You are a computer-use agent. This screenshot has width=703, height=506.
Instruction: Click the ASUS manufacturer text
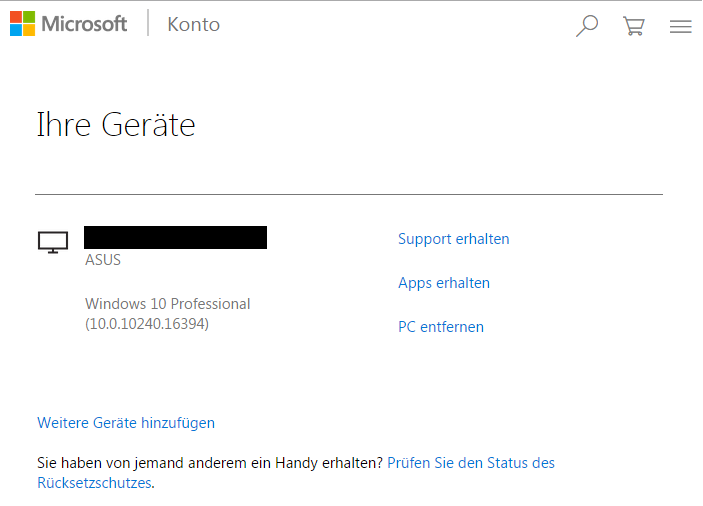coord(103,260)
